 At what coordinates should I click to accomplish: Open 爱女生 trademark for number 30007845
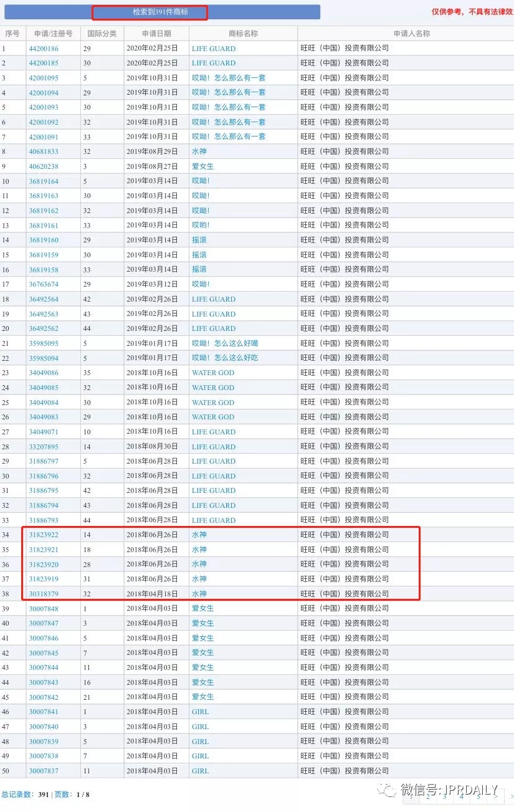coord(203,652)
